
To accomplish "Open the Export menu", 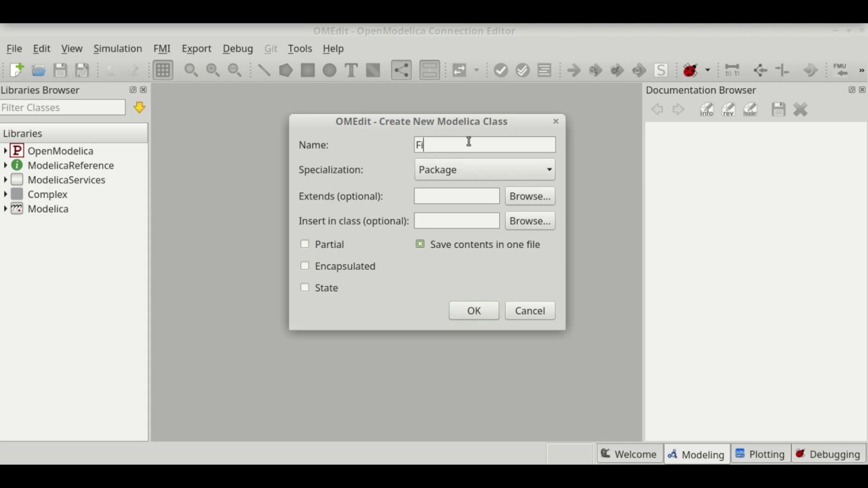I will 197,48.
